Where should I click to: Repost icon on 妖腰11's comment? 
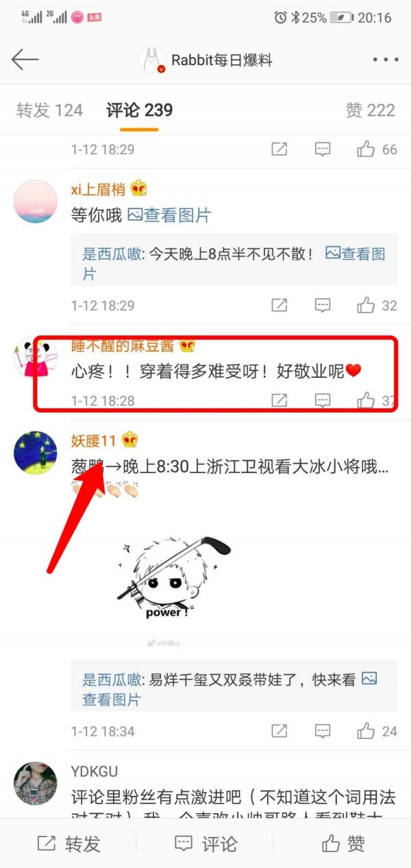tap(279, 731)
